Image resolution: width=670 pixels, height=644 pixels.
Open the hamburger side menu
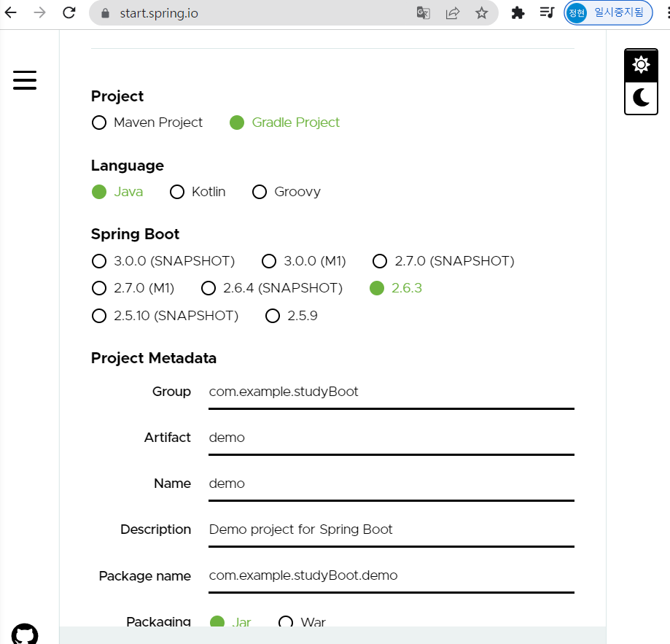(25, 80)
